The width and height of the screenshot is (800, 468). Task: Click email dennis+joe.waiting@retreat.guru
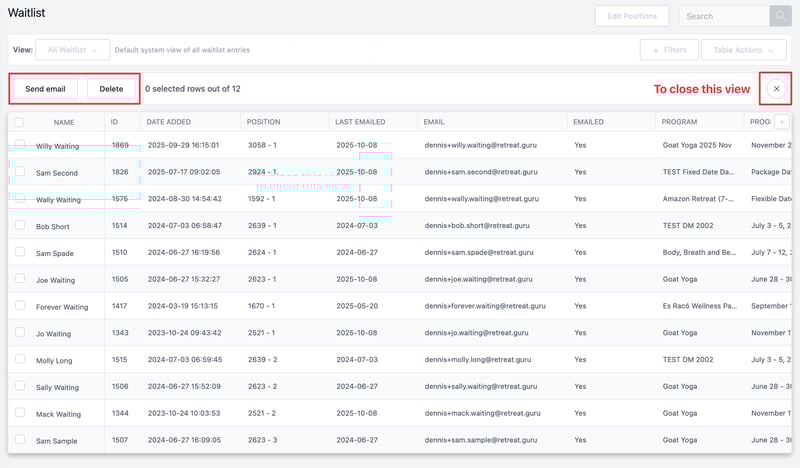click(478, 279)
